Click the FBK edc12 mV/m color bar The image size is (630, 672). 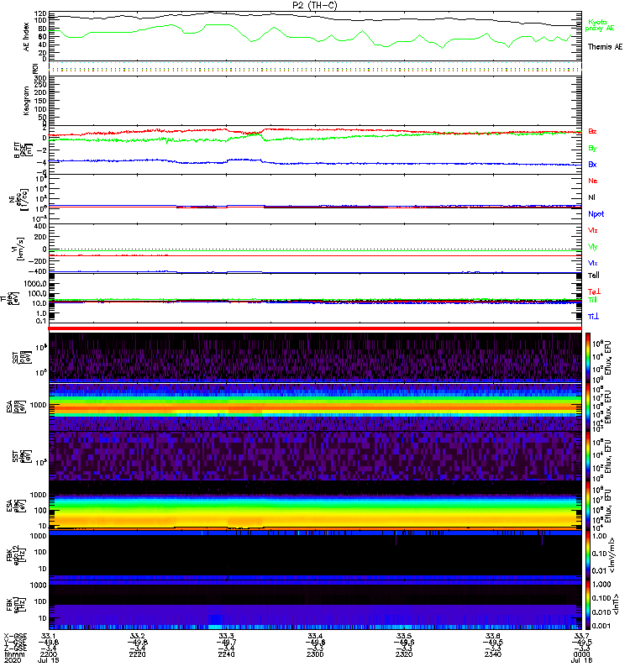[x=588, y=555]
